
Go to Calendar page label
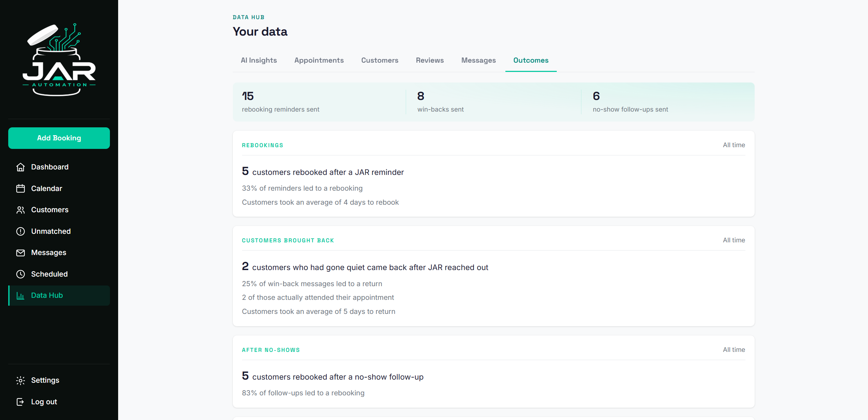47,189
